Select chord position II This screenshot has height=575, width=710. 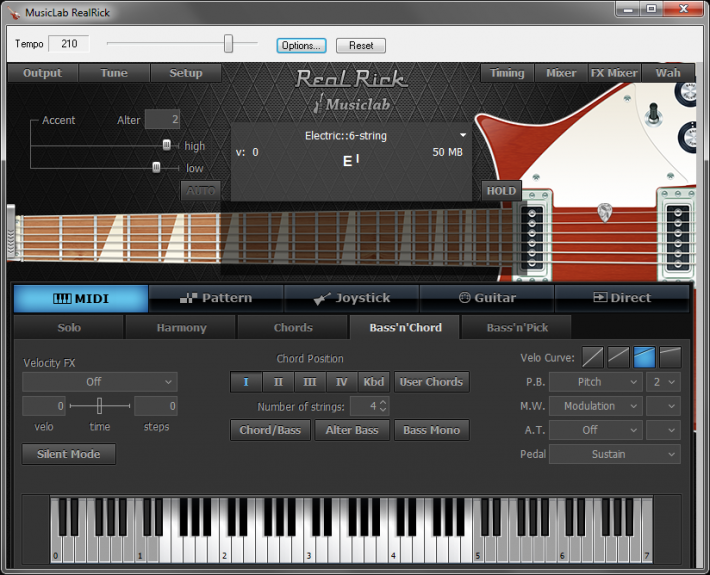278,382
